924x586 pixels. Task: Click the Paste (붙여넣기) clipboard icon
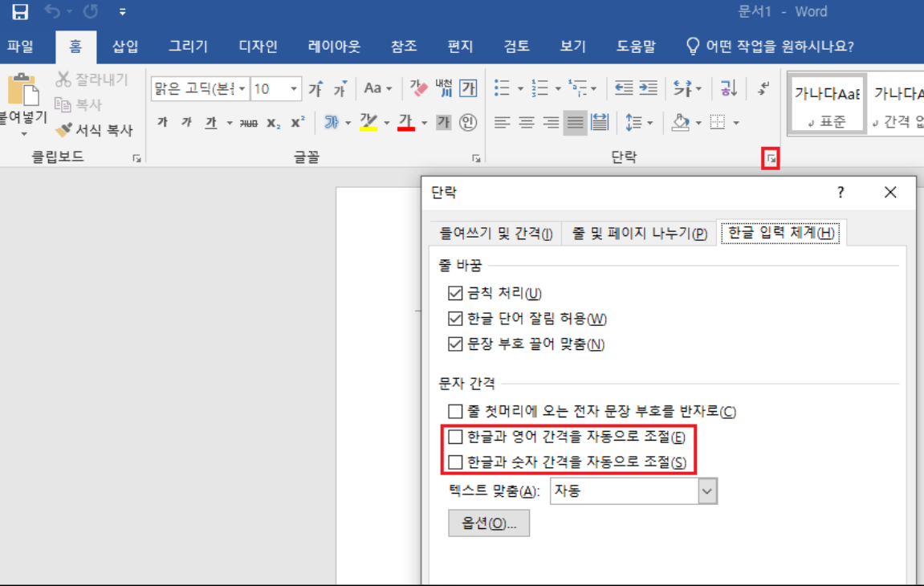click(x=23, y=90)
